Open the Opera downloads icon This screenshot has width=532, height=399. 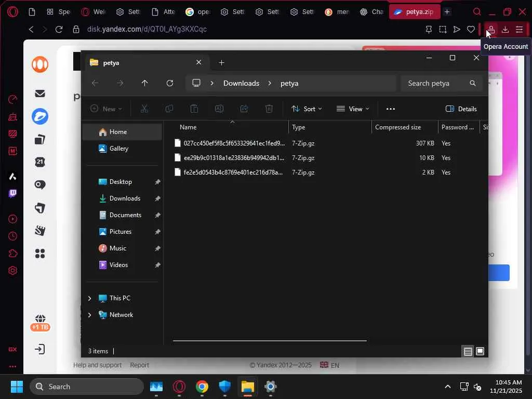pos(505,30)
